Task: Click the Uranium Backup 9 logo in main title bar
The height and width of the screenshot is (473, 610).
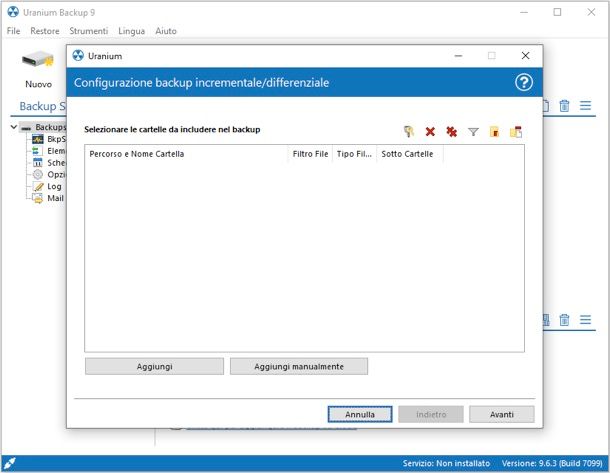Action: [13, 12]
